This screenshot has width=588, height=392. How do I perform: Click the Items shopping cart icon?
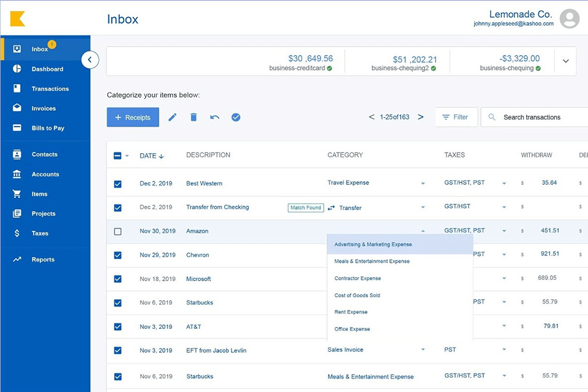[x=17, y=194]
